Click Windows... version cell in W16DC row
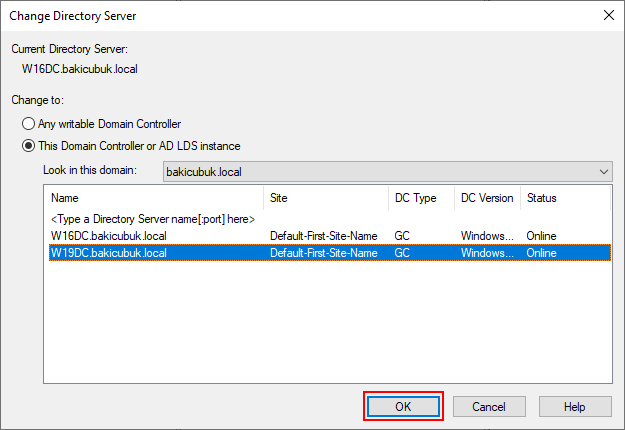This screenshot has height=430, width=625. click(487, 236)
